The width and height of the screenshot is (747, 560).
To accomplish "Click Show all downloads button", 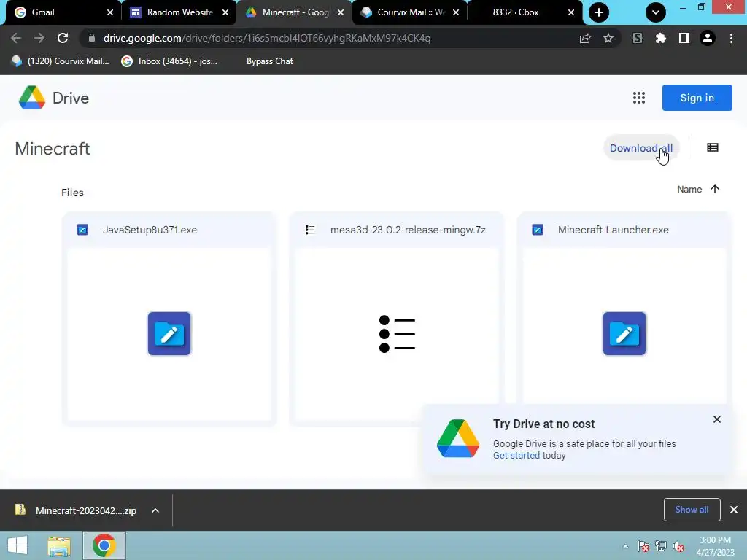I will click(x=692, y=510).
